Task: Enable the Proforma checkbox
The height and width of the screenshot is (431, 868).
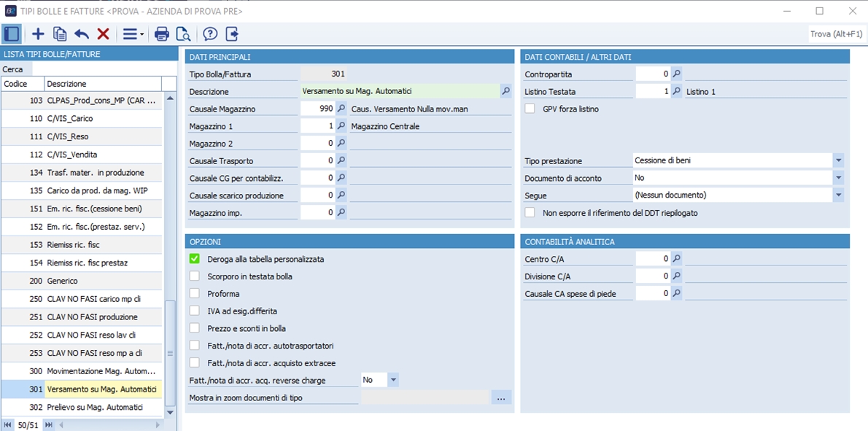Action: 194,293
